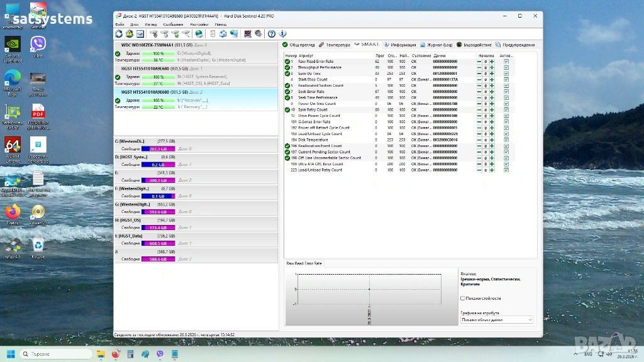Open the "Файл" menu
The width and height of the screenshot is (644, 362).
tap(119, 24)
